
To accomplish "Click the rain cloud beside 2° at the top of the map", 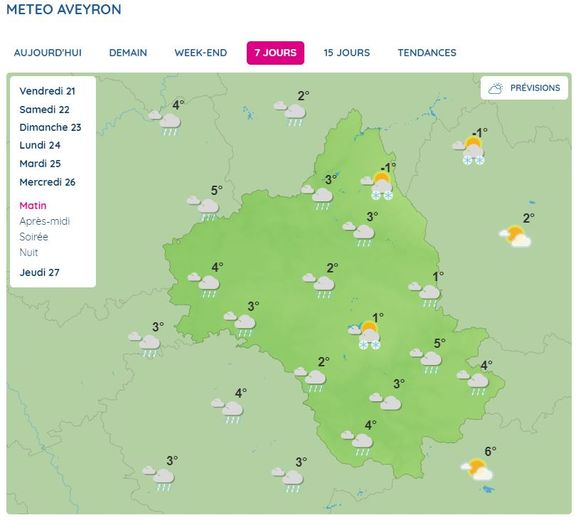I will pos(290,114).
